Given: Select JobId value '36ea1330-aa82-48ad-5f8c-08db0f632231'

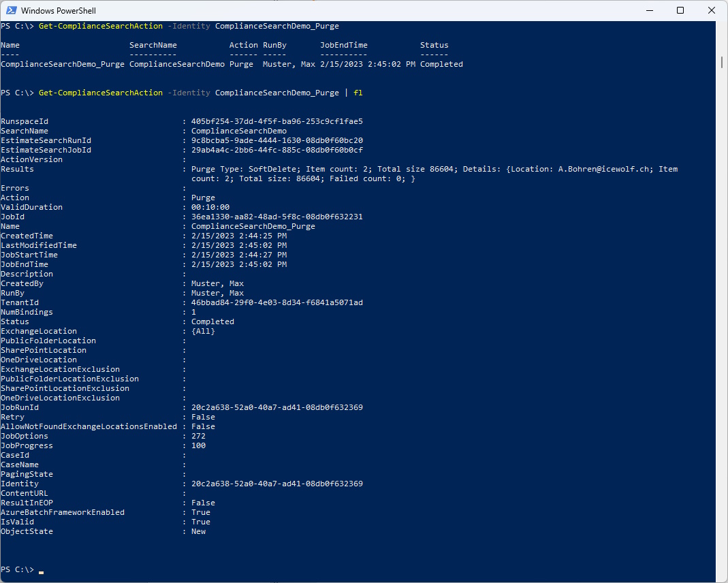Looking at the screenshot, I should pos(277,217).
